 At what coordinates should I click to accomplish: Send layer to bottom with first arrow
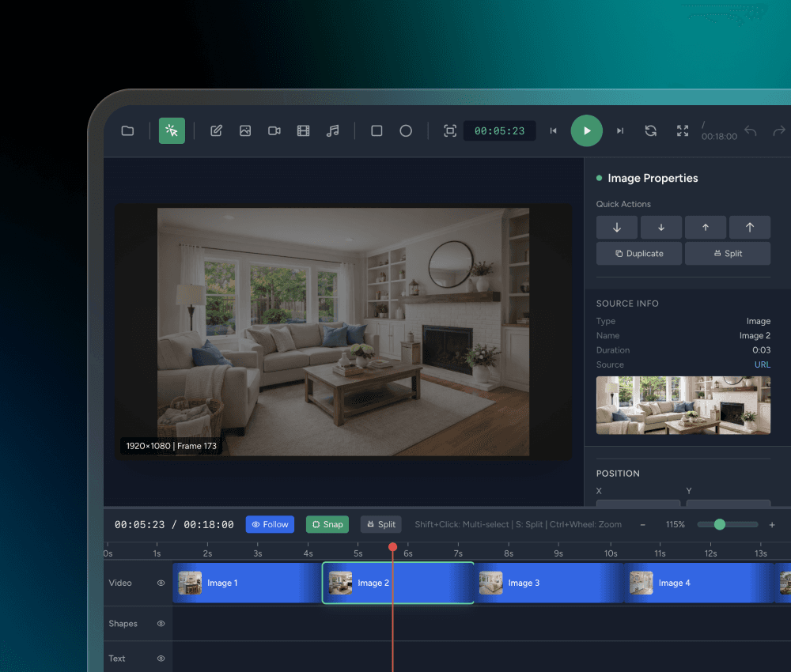617,228
